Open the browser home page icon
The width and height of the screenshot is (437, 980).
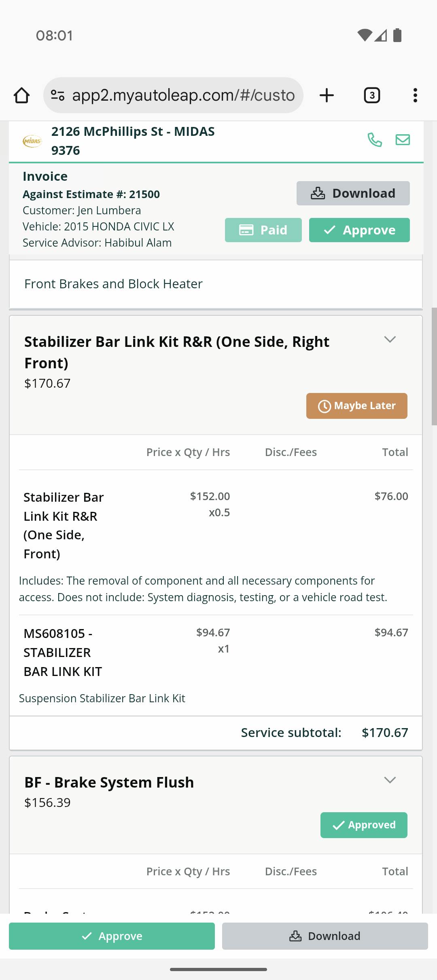point(21,95)
